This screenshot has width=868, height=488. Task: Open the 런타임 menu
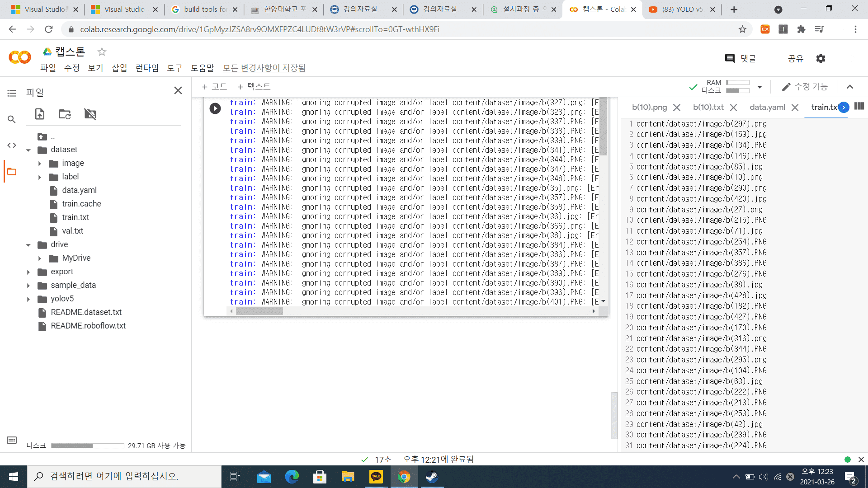click(147, 68)
